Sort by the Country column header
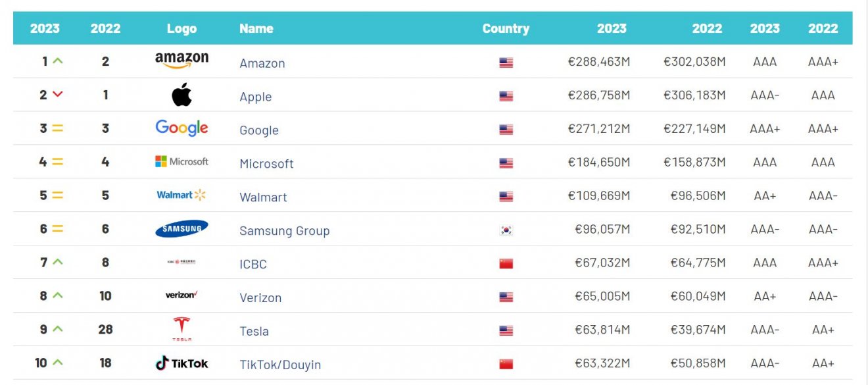Viewport: 868px width, 385px height. [x=506, y=28]
